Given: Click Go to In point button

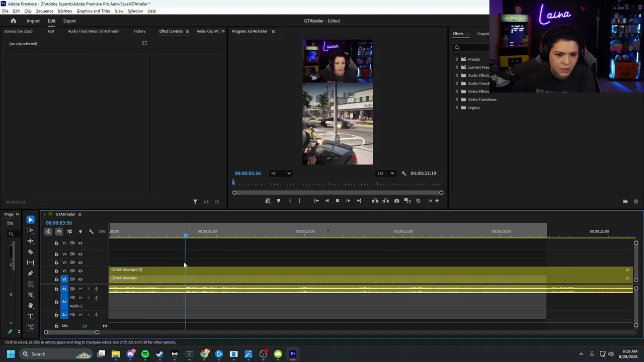Looking at the screenshot, I should pos(316,201).
